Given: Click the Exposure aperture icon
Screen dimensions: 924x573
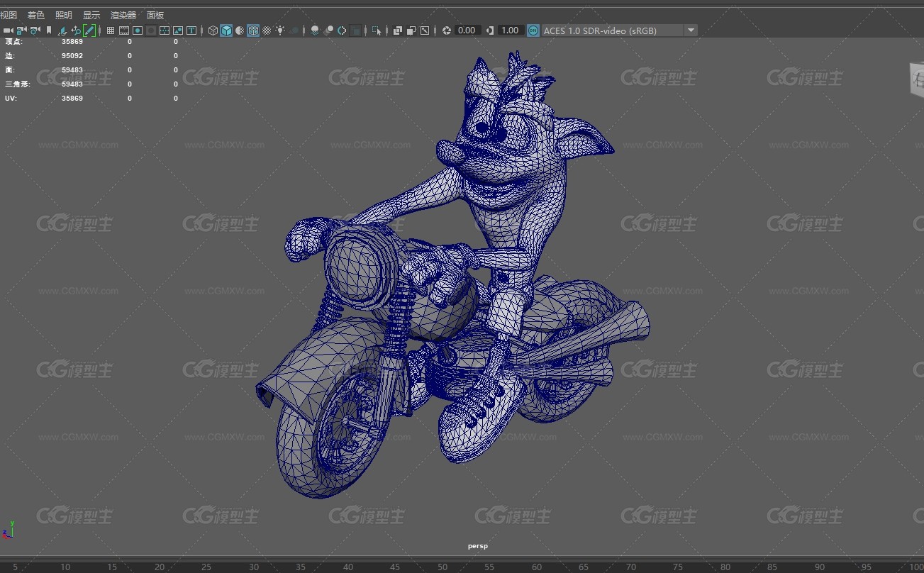Looking at the screenshot, I should [447, 30].
